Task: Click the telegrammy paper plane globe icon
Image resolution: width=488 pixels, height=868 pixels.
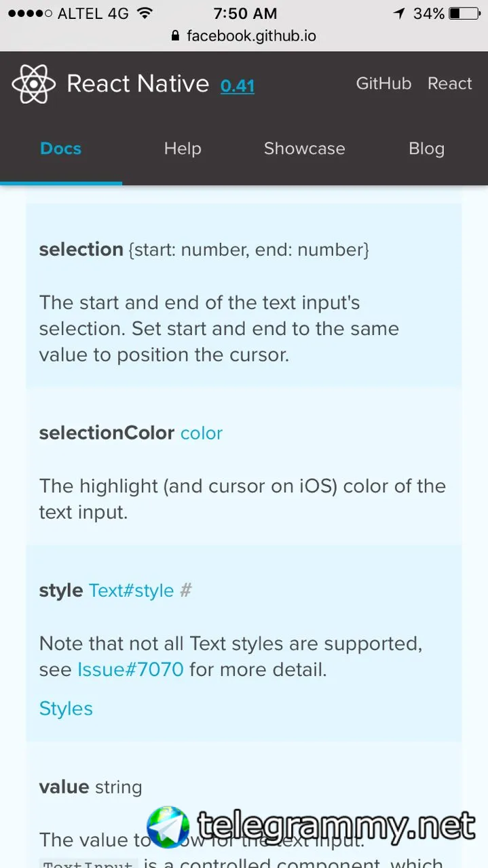Action: point(168,827)
